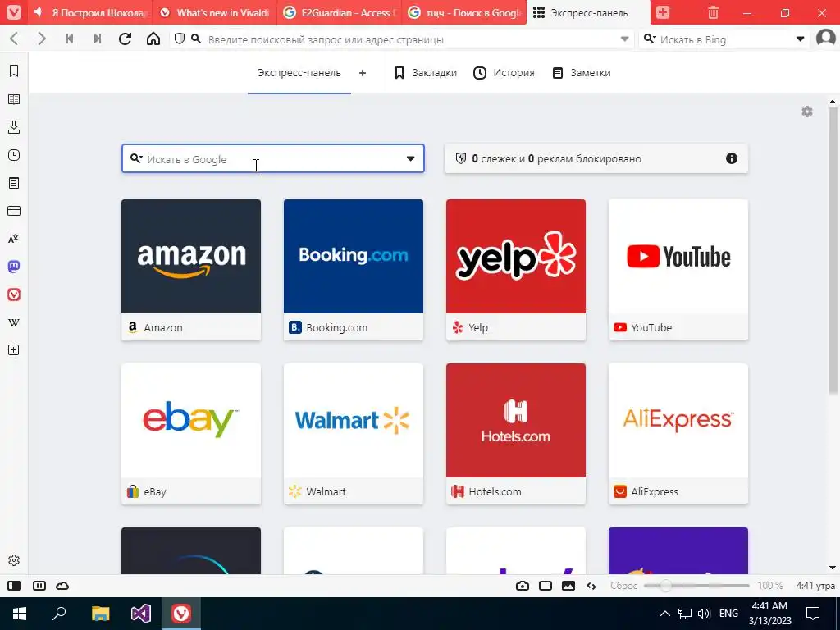Open the Vivaldi menu logo button

[x=14, y=12]
